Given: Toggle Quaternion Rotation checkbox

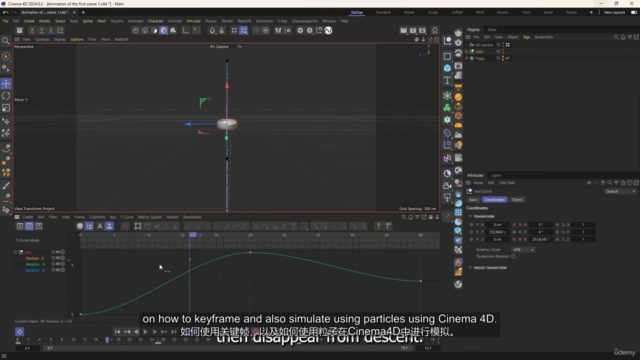Looking at the screenshot, I should [513, 257].
